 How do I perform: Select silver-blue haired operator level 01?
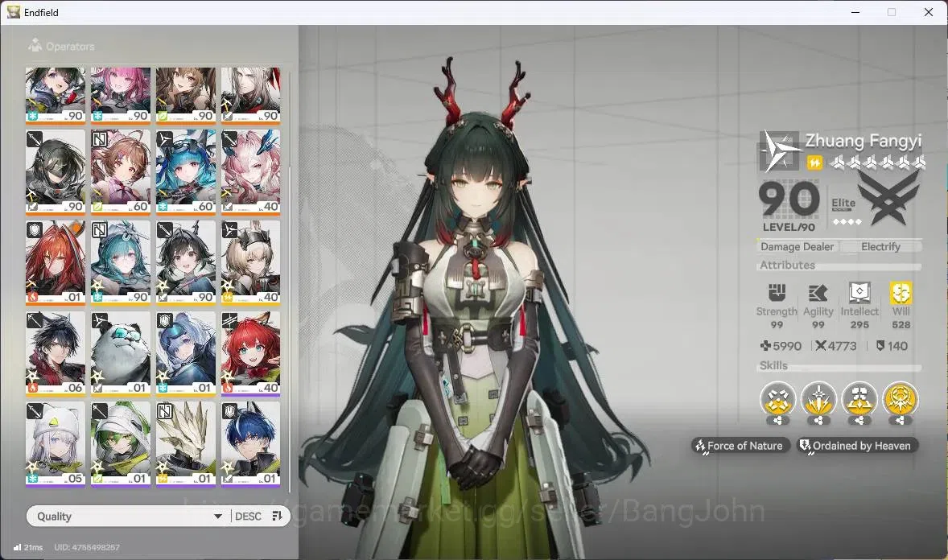tap(186, 354)
